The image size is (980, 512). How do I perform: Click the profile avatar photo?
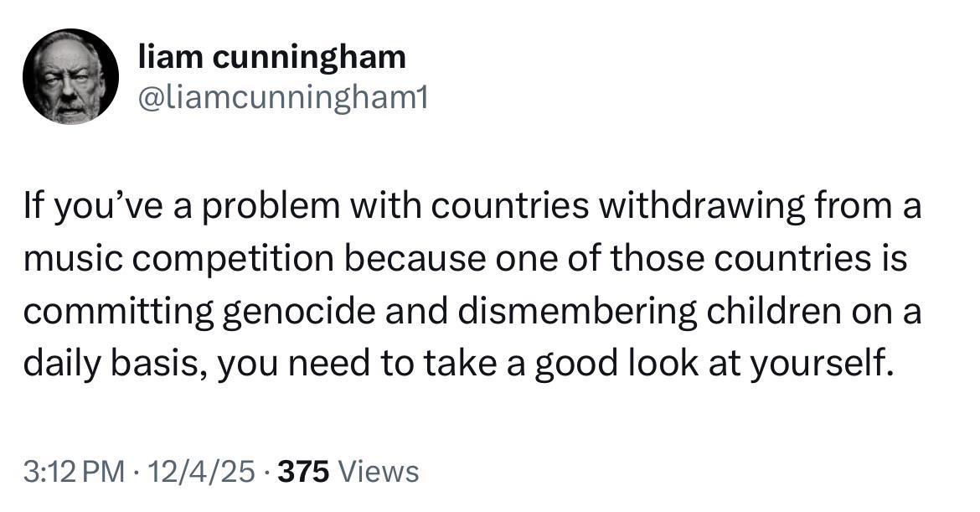70,77
